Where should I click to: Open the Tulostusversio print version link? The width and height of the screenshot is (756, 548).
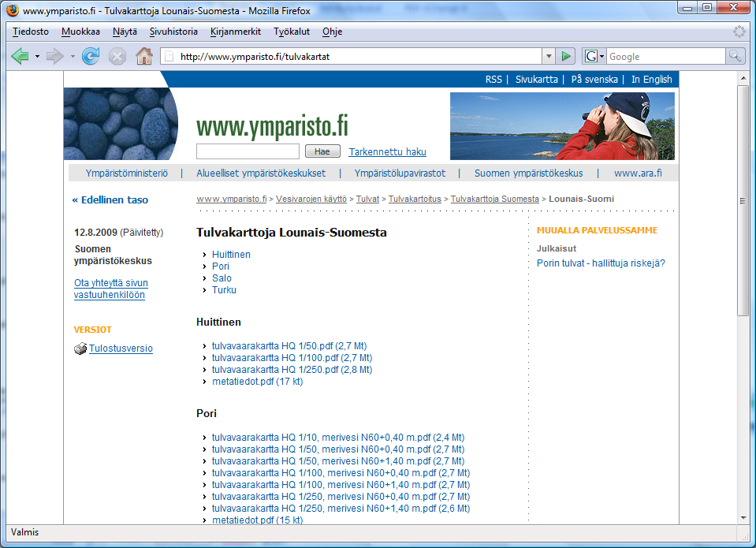121,349
